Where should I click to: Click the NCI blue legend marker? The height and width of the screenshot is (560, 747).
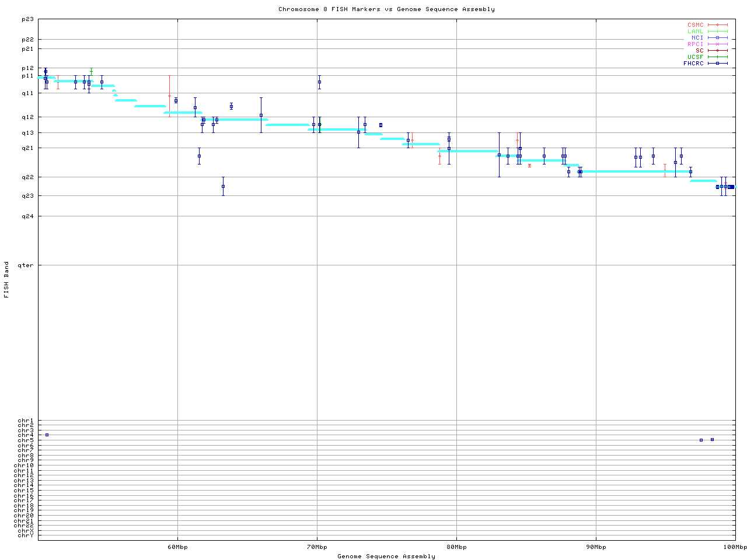(717, 38)
